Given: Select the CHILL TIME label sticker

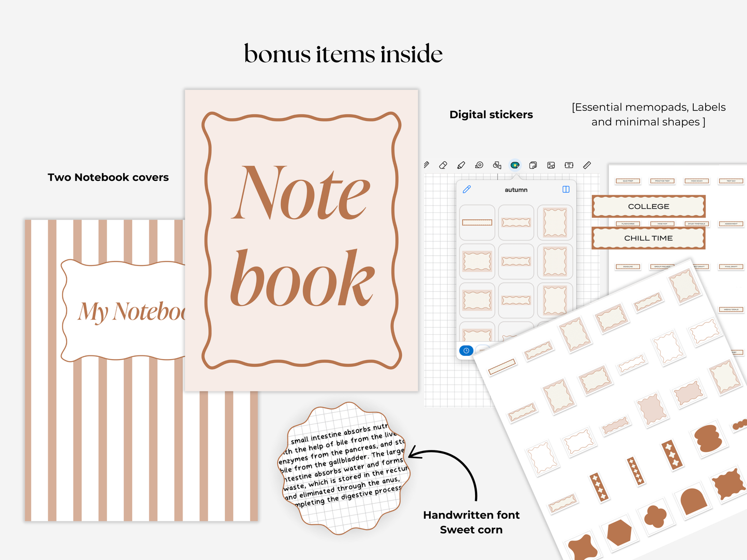Looking at the screenshot, I should pyautogui.click(x=648, y=238).
